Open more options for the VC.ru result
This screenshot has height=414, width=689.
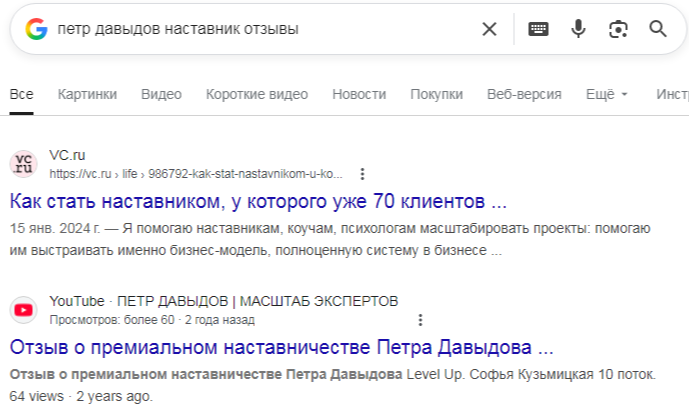362,174
